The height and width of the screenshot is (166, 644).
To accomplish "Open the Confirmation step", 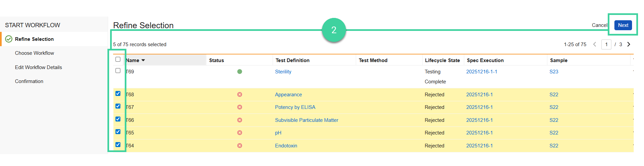I will click(29, 81).
